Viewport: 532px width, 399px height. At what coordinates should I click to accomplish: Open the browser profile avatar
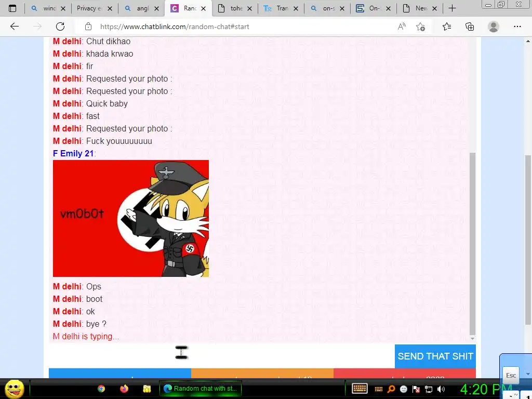[x=494, y=26]
